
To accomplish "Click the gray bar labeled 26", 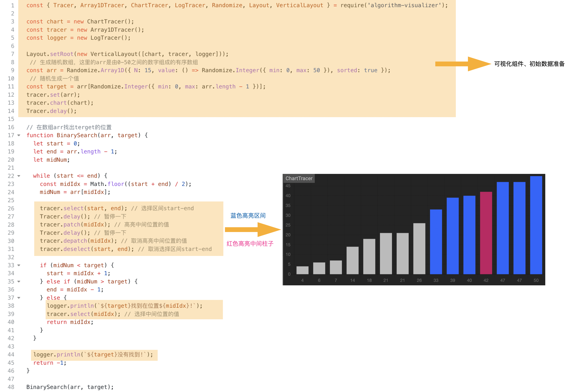I will [x=419, y=249].
